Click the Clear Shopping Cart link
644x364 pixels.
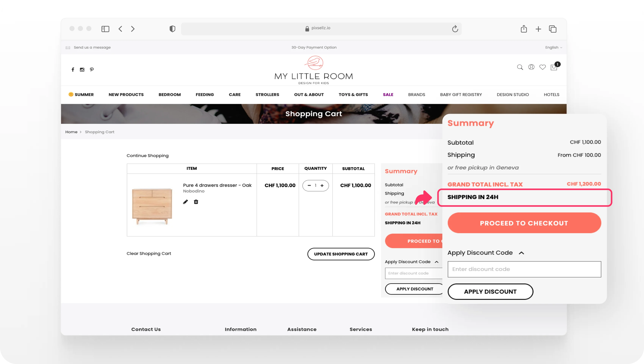click(149, 253)
